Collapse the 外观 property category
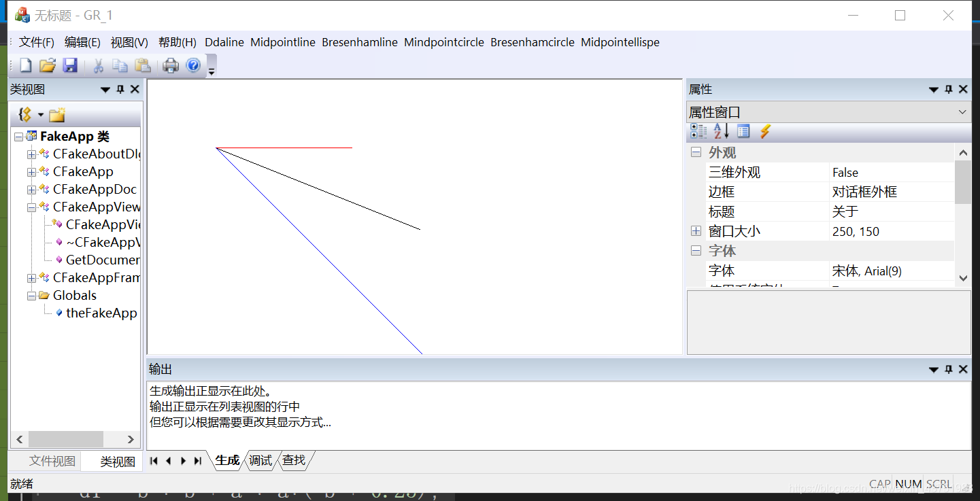The image size is (980, 501). click(696, 153)
